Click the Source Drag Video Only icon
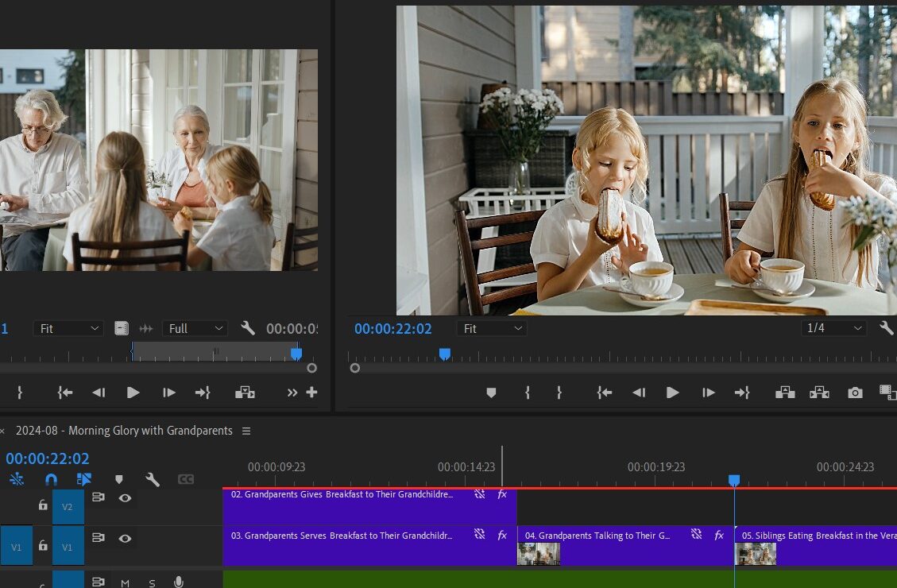The image size is (897, 588). (122, 328)
